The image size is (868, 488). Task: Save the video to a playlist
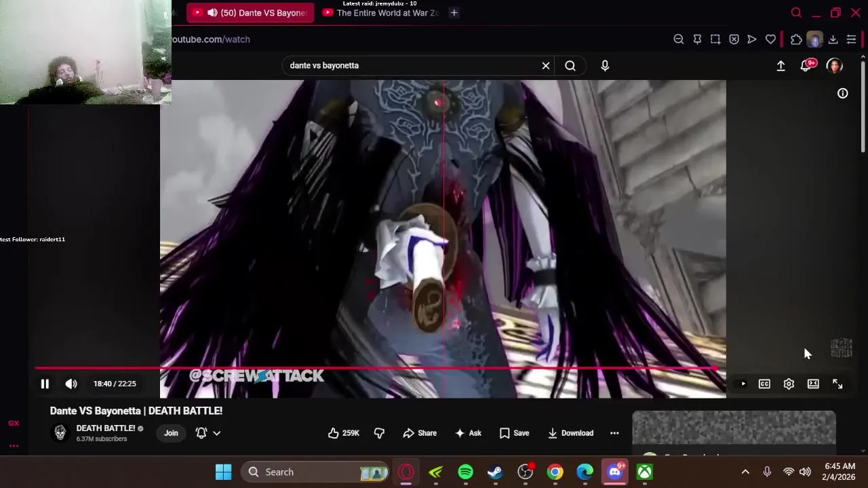tap(514, 433)
